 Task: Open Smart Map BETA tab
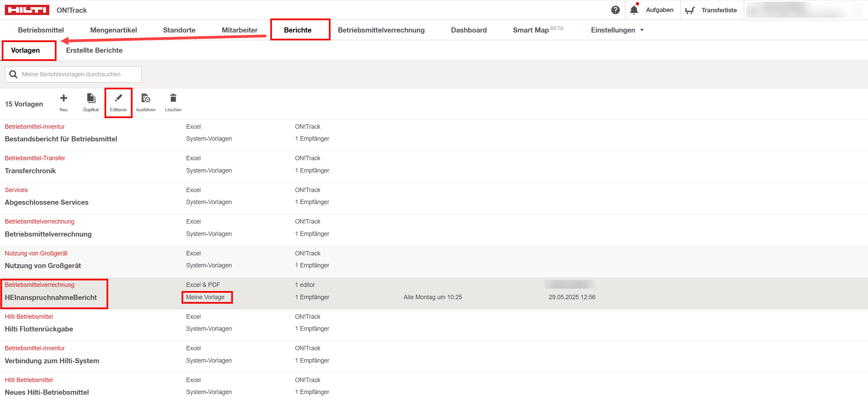tap(538, 30)
